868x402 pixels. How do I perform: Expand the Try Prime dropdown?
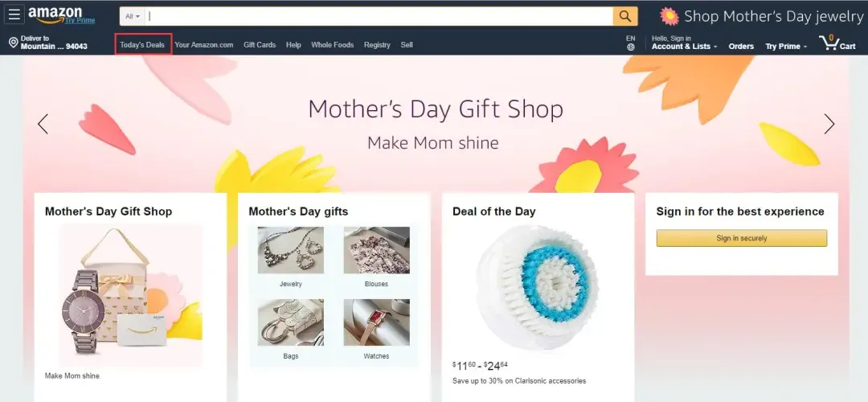tap(786, 47)
